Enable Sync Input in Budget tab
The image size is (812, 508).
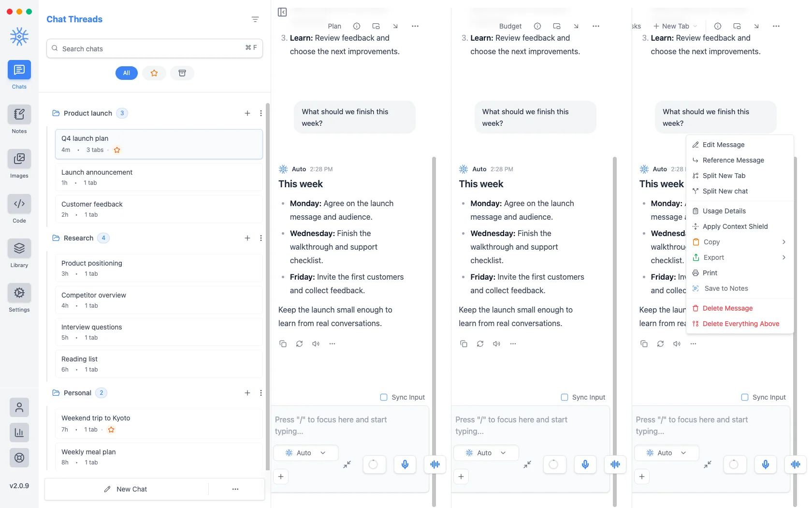tap(564, 397)
